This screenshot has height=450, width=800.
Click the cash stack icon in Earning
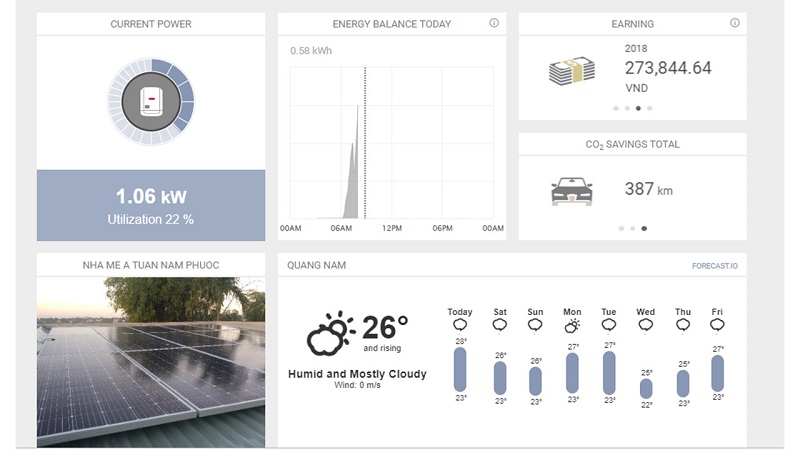click(x=571, y=70)
